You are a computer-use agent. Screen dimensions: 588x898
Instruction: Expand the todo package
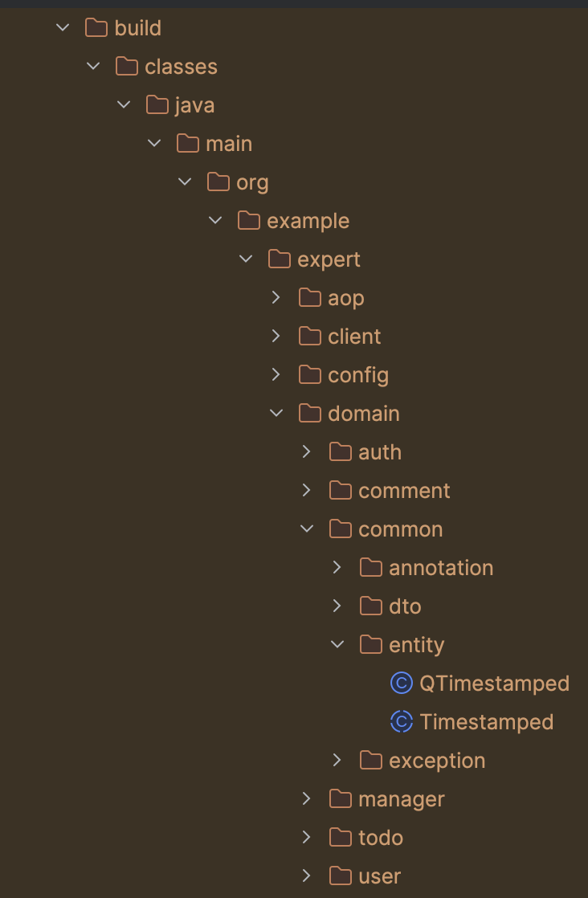click(x=306, y=838)
